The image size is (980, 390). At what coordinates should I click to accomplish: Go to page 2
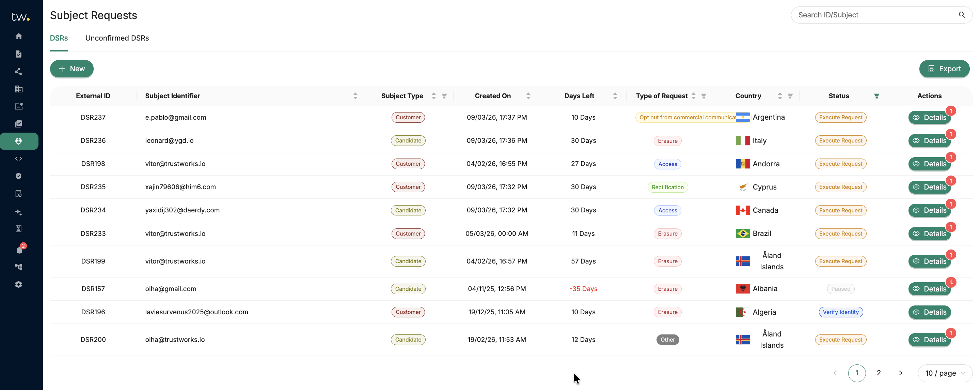click(879, 373)
